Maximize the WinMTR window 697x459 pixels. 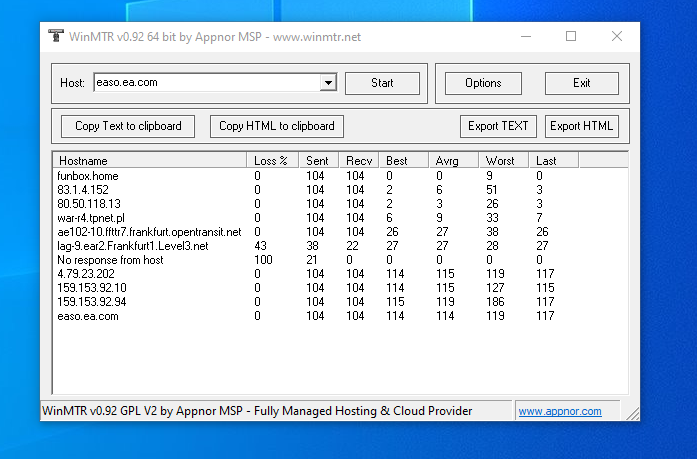click(x=571, y=36)
